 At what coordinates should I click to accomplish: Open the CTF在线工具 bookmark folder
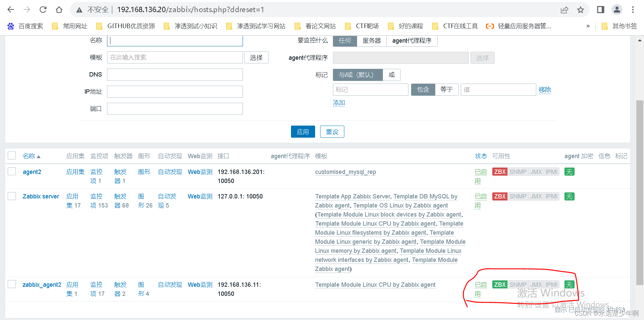click(455, 26)
